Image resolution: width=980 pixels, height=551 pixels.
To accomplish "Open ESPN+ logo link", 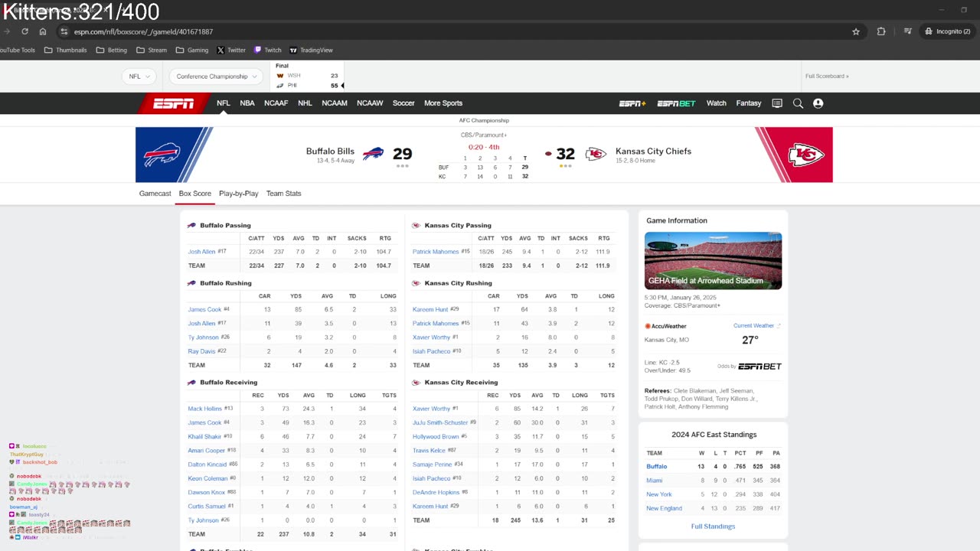I will tap(632, 103).
